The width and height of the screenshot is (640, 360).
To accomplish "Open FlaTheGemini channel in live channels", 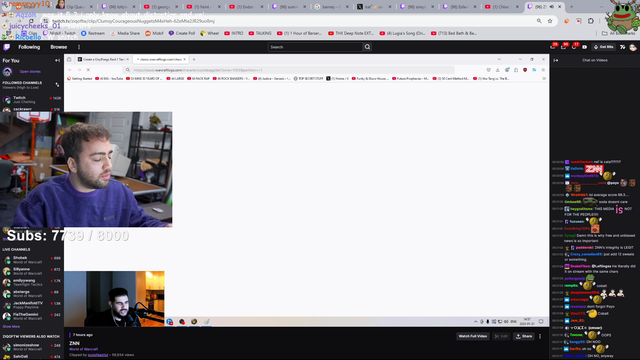I will coord(31,316).
